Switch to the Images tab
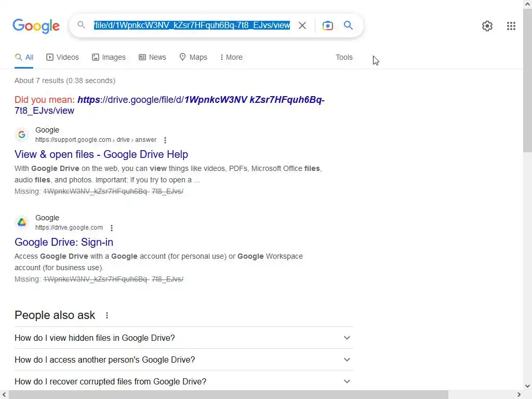This screenshot has width=532, height=399. (109, 57)
